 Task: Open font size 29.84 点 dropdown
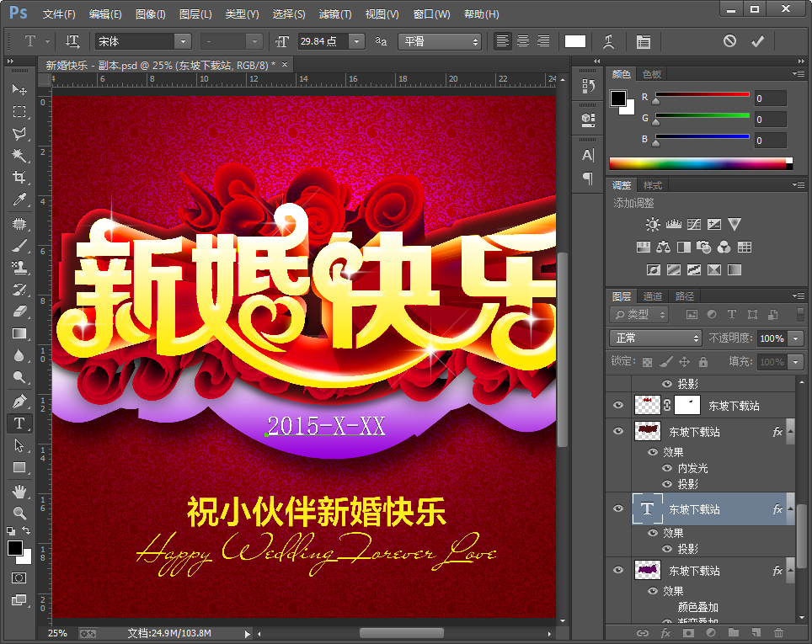(x=357, y=41)
